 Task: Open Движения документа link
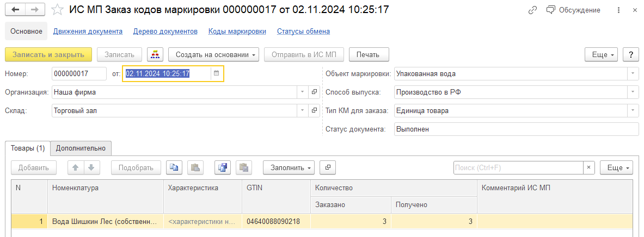pyautogui.click(x=88, y=32)
